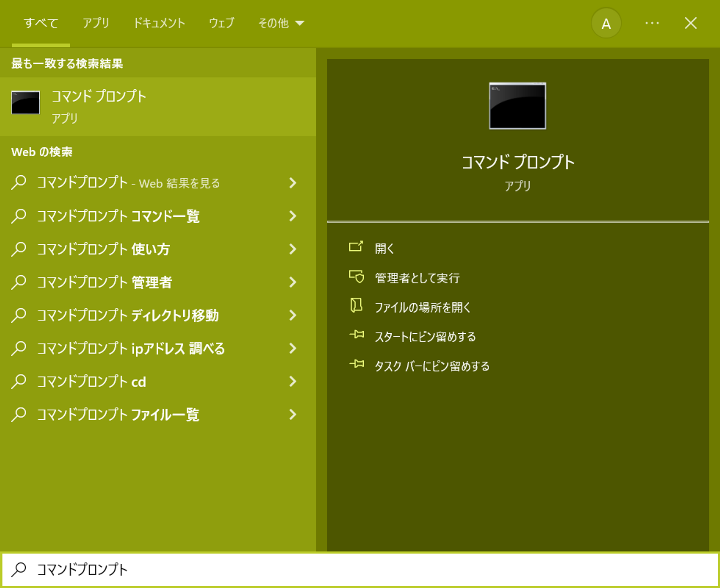The width and height of the screenshot is (720, 588).
Task: Click the pin icon for タスク バーにピン留めする
Action: pos(356,364)
